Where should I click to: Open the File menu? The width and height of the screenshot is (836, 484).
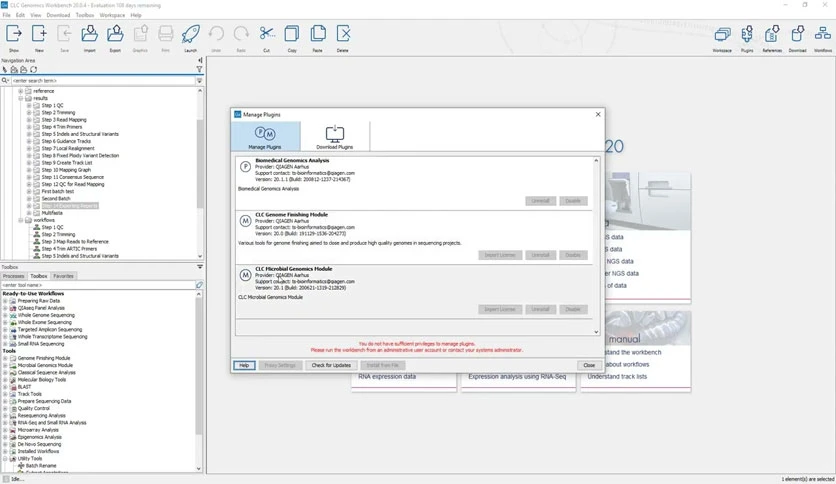(x=6, y=15)
